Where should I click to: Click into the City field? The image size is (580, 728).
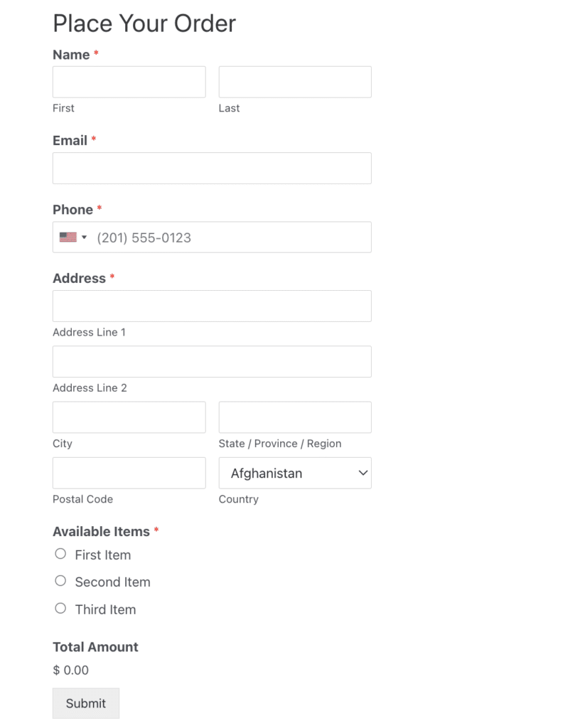pos(129,417)
